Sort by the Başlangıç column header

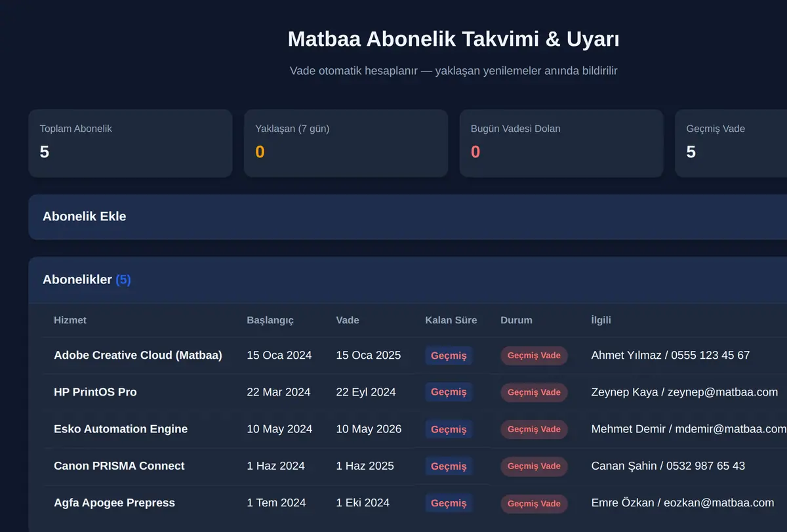270,320
